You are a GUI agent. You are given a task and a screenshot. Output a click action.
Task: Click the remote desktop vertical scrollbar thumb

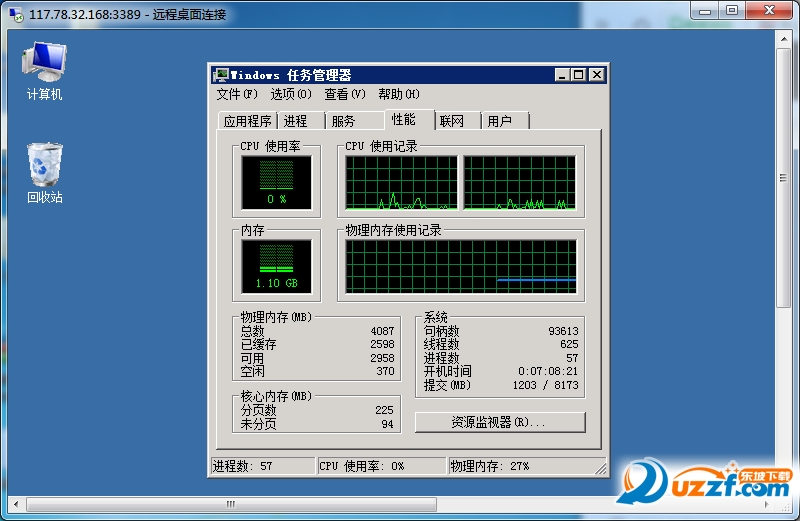click(x=783, y=178)
